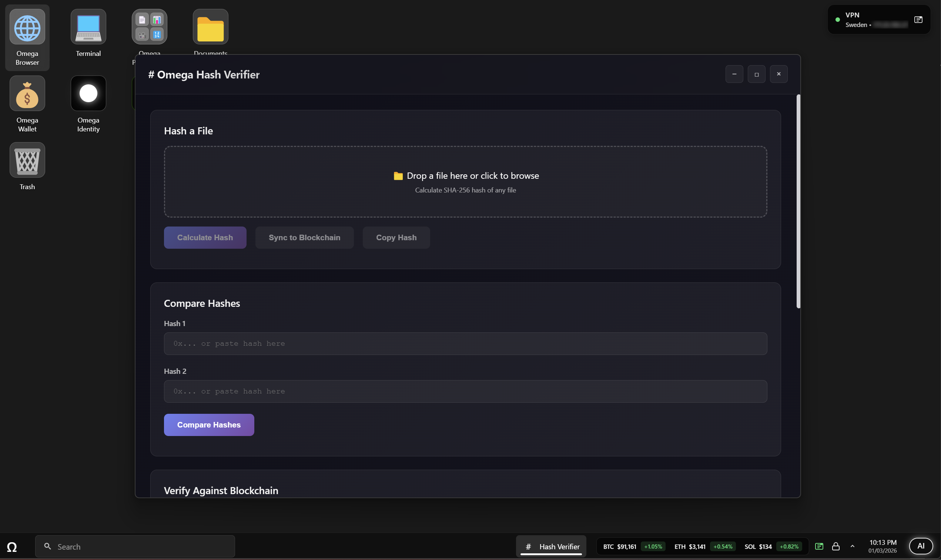Open the Documents folder
Screen dimensions: 941x560
(x=210, y=26)
